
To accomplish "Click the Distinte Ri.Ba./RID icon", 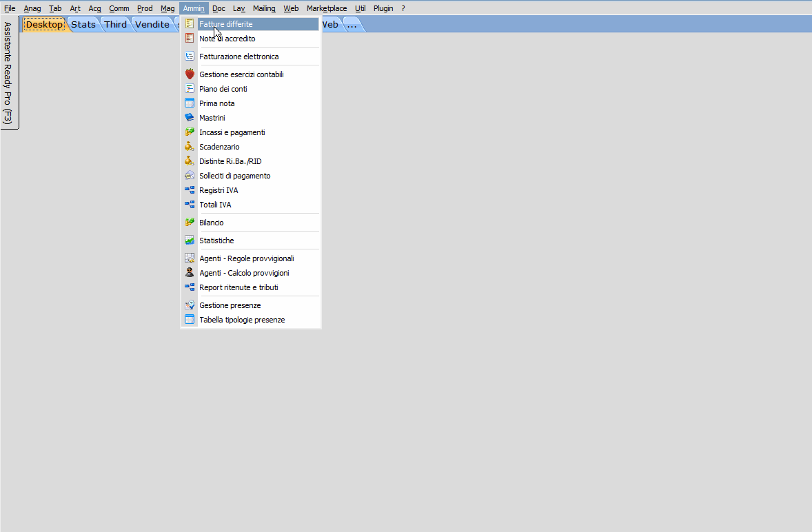I will coord(190,161).
